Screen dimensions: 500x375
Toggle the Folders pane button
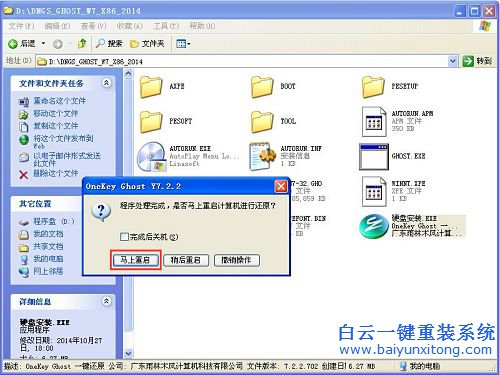(147, 43)
